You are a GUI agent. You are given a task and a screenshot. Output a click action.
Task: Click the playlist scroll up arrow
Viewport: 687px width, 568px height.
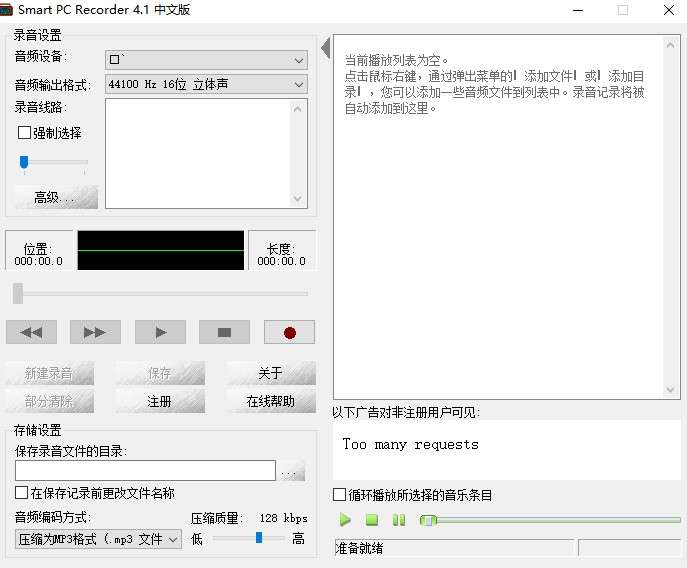(x=670, y=45)
